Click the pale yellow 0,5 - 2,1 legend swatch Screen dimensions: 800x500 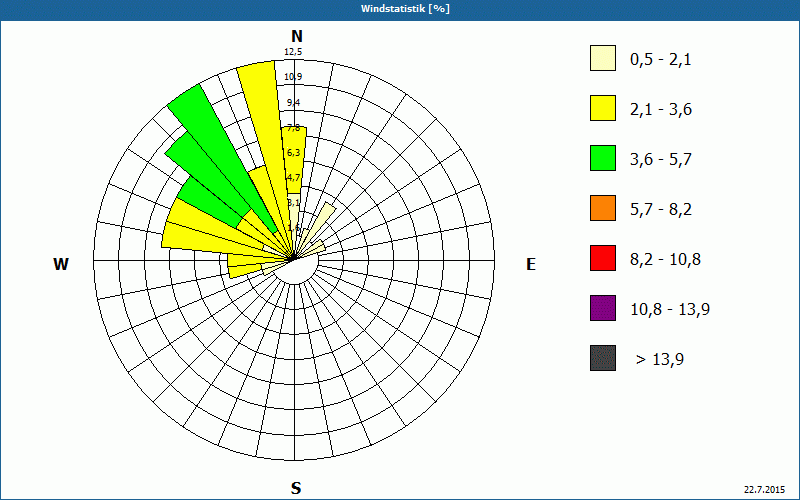click(x=603, y=58)
